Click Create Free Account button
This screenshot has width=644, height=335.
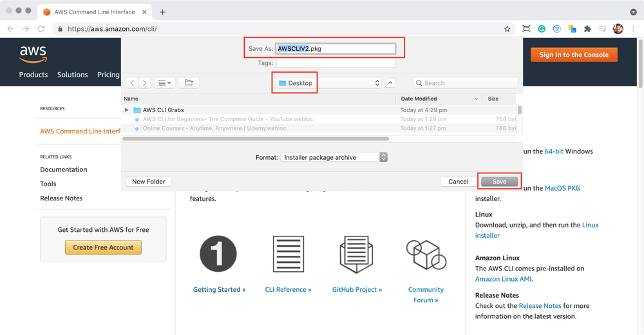tap(103, 247)
